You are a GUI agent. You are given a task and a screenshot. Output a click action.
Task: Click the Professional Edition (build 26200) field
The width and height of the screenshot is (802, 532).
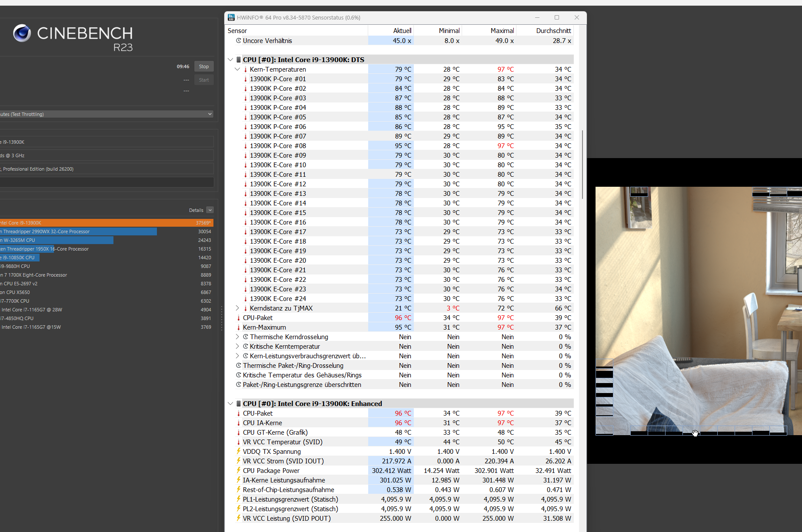[106, 169]
